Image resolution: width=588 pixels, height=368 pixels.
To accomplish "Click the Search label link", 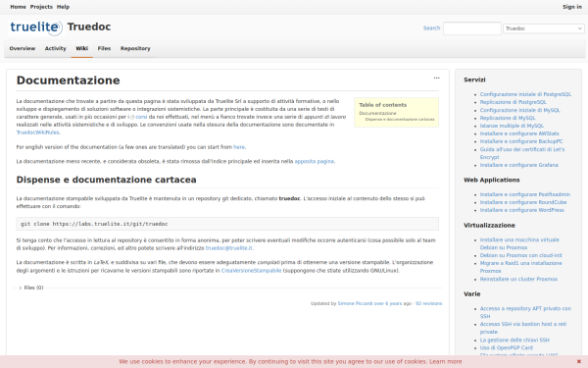I will coord(431,28).
